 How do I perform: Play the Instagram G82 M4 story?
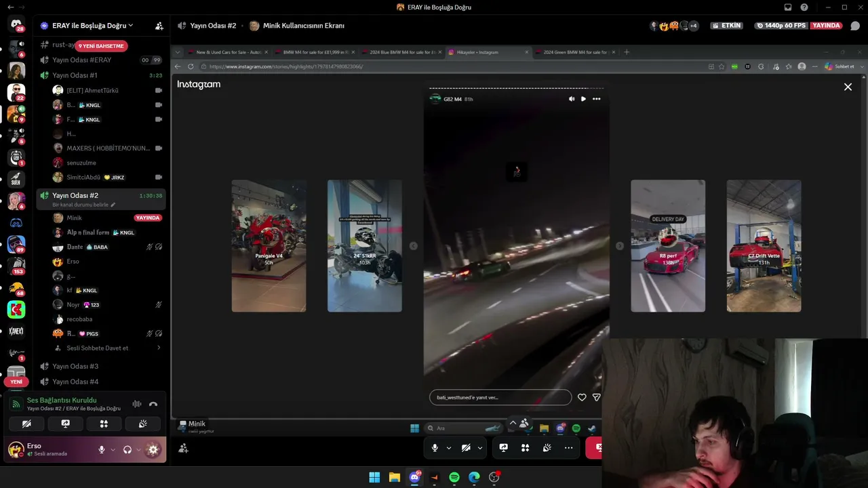coord(583,99)
